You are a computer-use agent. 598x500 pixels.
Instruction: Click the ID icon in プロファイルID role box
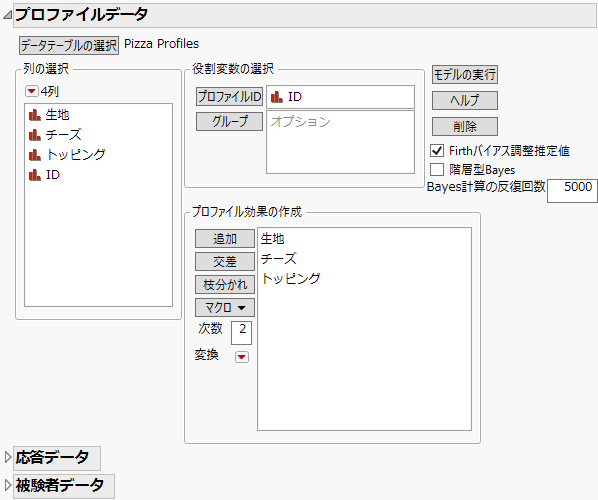(276, 97)
